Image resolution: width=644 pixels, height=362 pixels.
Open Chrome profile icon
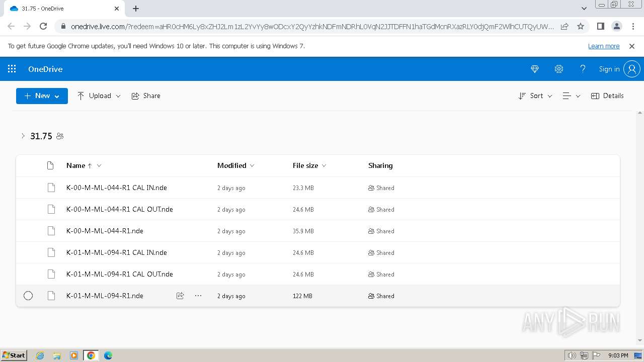pos(616,26)
